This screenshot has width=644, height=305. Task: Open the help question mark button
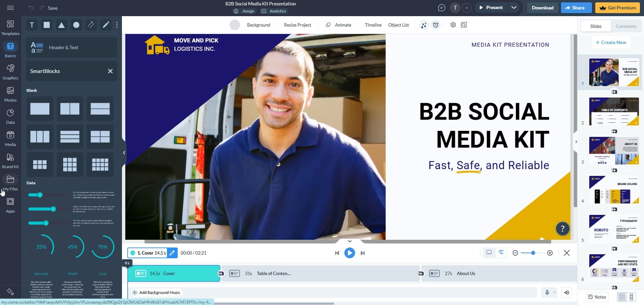coord(562,229)
